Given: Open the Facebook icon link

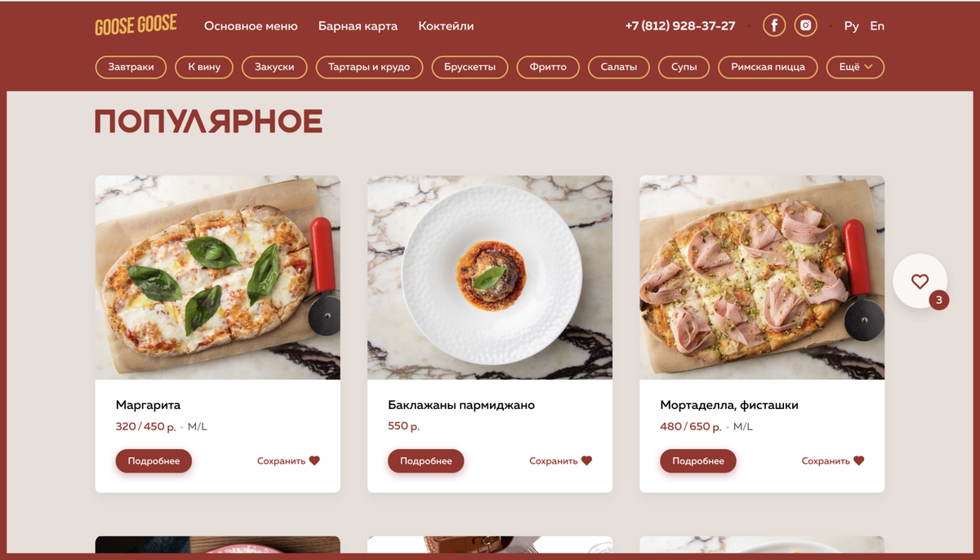Looking at the screenshot, I should point(774,25).
